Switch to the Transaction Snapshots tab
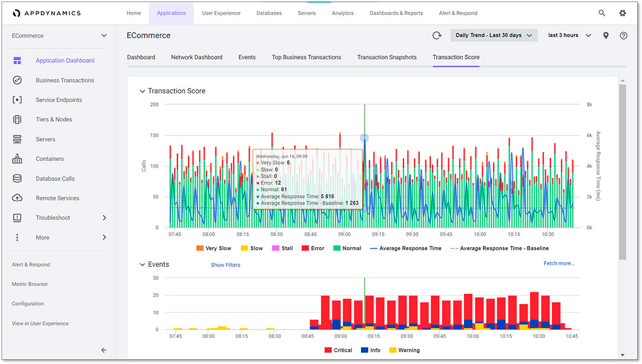This screenshot has width=642, height=364. click(x=386, y=57)
